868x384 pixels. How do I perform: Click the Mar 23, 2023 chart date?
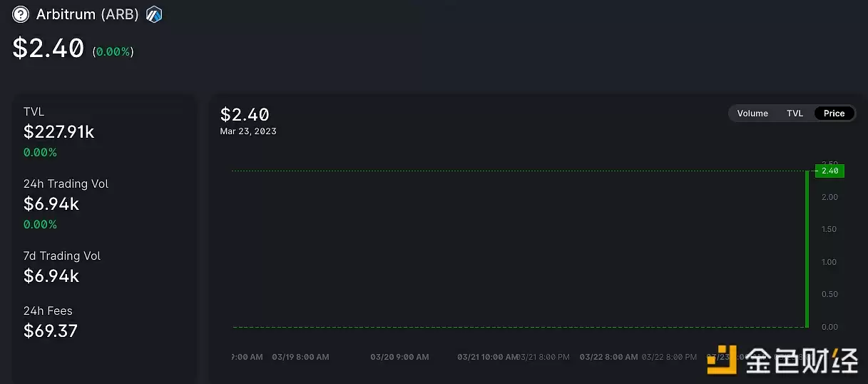(x=248, y=131)
